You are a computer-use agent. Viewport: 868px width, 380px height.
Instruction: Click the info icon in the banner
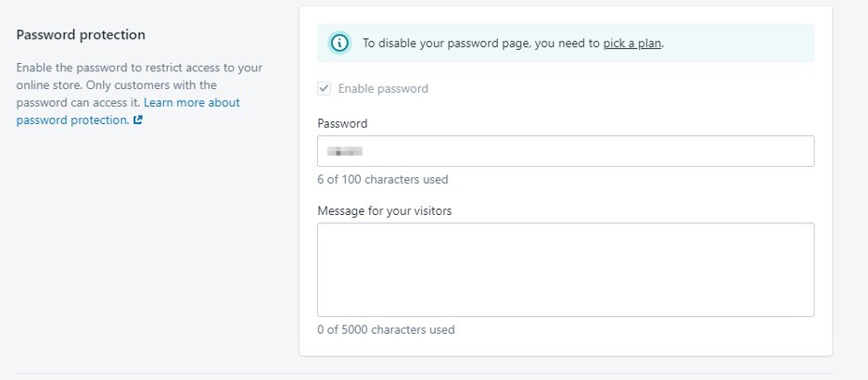339,43
